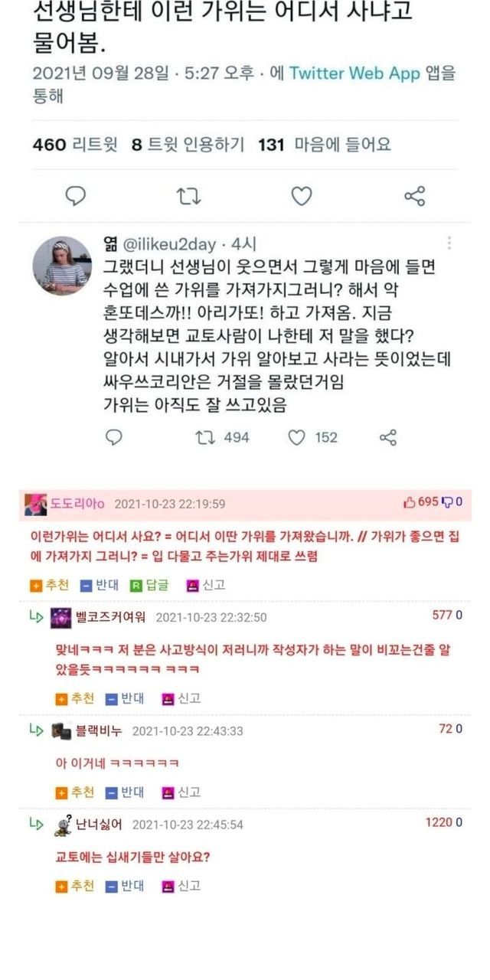The image size is (490, 980).
Task: Click thumbs-up count 695 on top comment
Action: click(422, 502)
